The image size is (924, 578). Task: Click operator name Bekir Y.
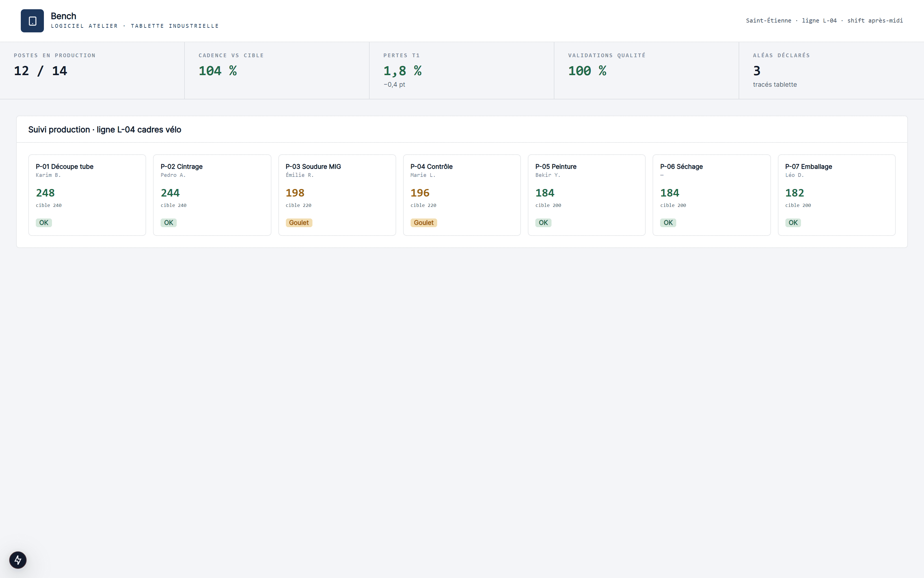[547, 175]
